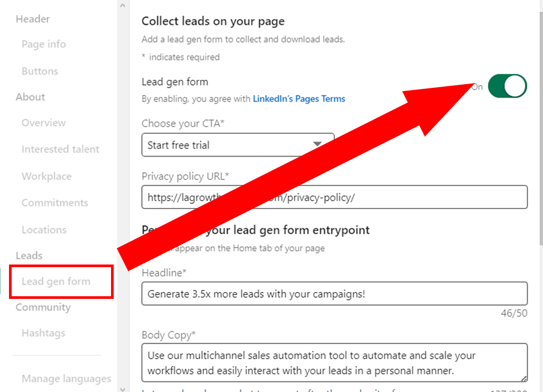
Task: Open Page info in sidebar
Action: tap(44, 44)
